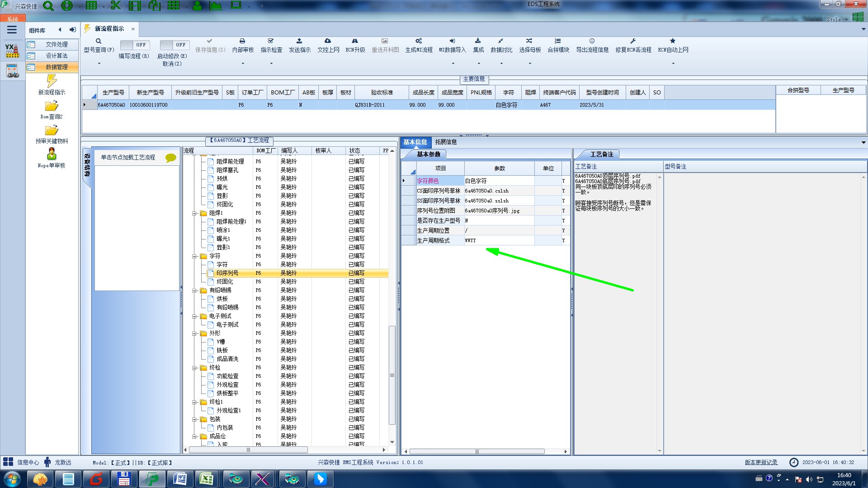The image size is (868, 488).
Task: Open 预审关键物料 folder icon
Action: click(52, 130)
